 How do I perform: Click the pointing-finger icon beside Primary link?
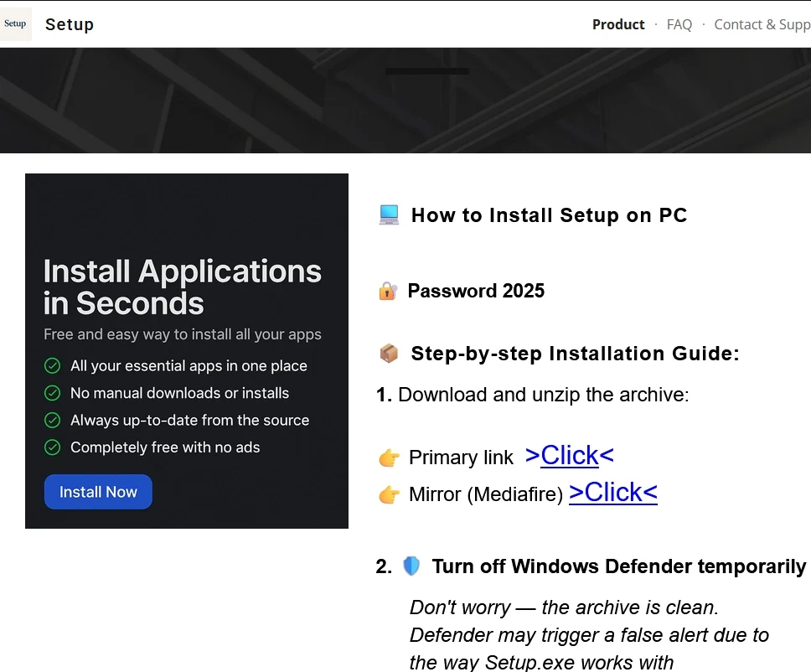point(389,457)
